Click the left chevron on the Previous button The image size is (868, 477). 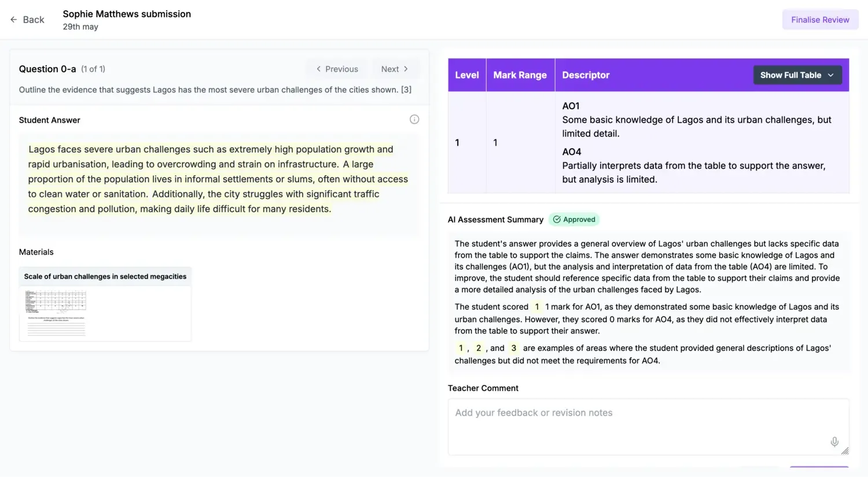pos(319,68)
